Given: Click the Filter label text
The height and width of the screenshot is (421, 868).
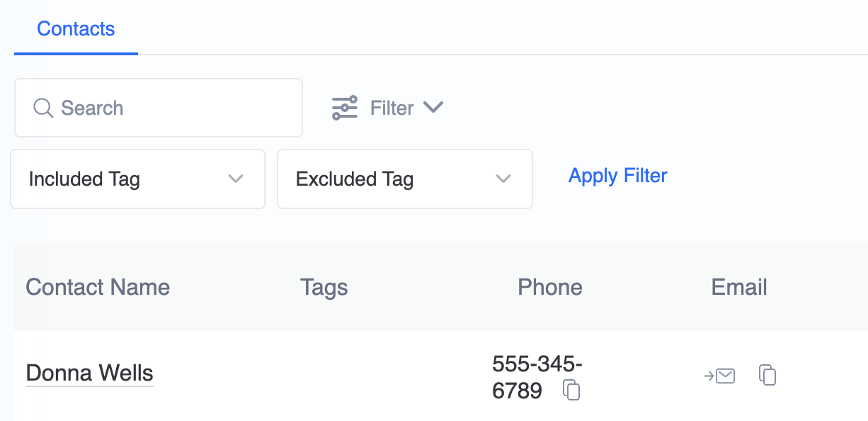Looking at the screenshot, I should click(x=392, y=108).
